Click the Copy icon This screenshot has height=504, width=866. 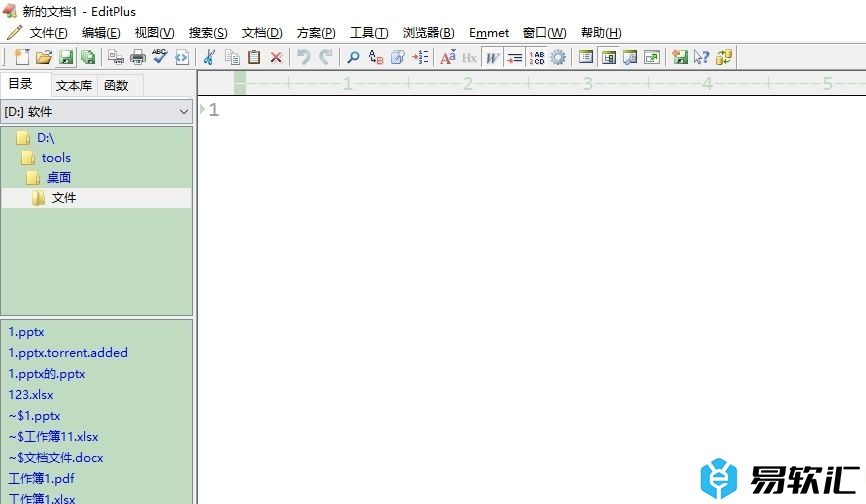point(232,57)
